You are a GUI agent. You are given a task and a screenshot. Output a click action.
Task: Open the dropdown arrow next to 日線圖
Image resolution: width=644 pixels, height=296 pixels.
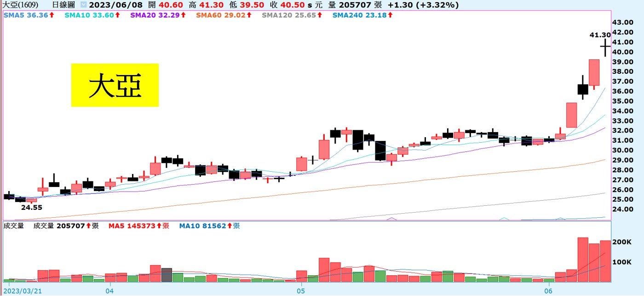(x=83, y=5)
